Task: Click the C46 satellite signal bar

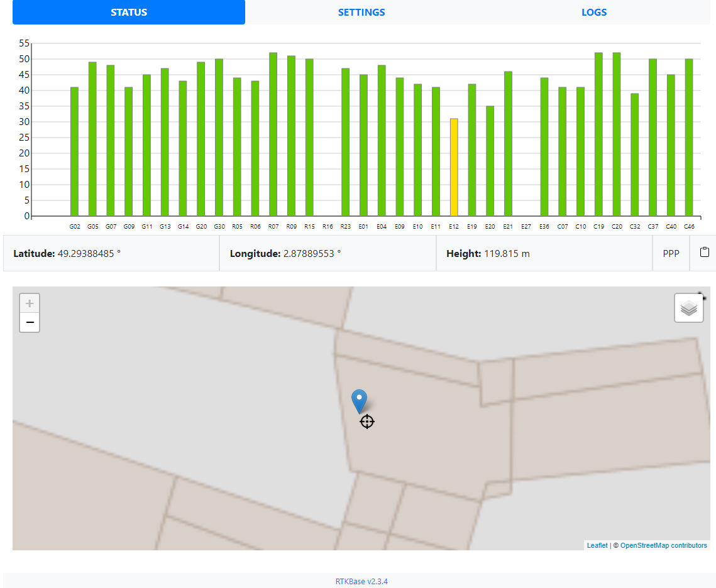Action: click(688, 138)
